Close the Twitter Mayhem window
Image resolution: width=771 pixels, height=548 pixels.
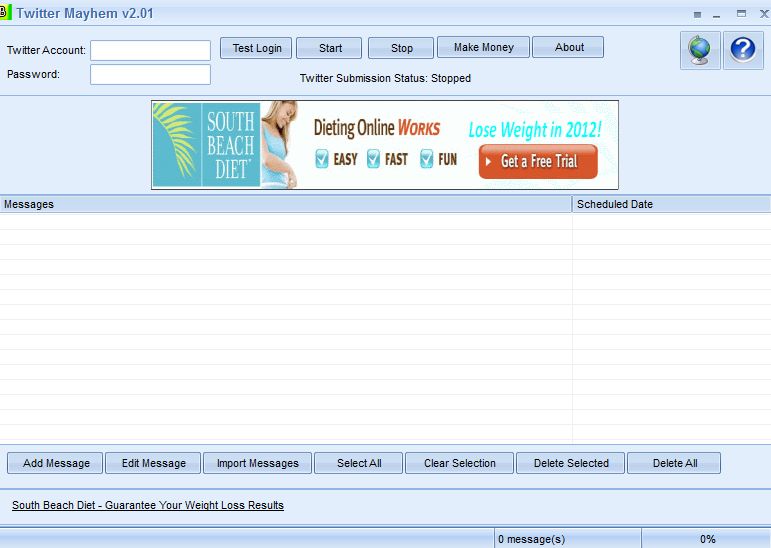coord(765,14)
